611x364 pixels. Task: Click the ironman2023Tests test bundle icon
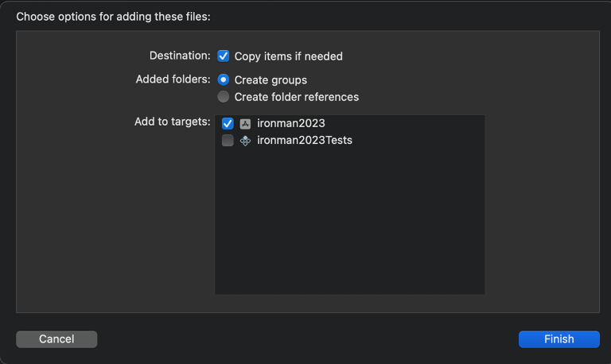point(245,141)
